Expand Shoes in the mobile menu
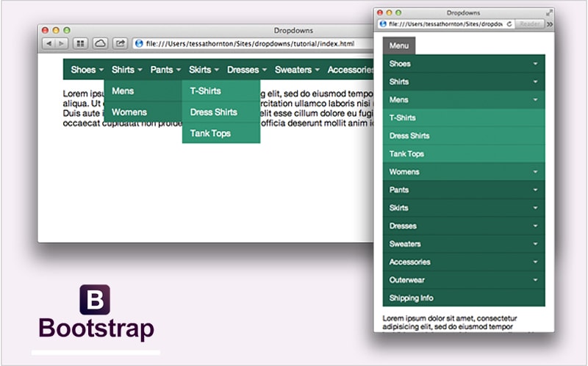The height and width of the screenshot is (366, 588). coord(464,64)
